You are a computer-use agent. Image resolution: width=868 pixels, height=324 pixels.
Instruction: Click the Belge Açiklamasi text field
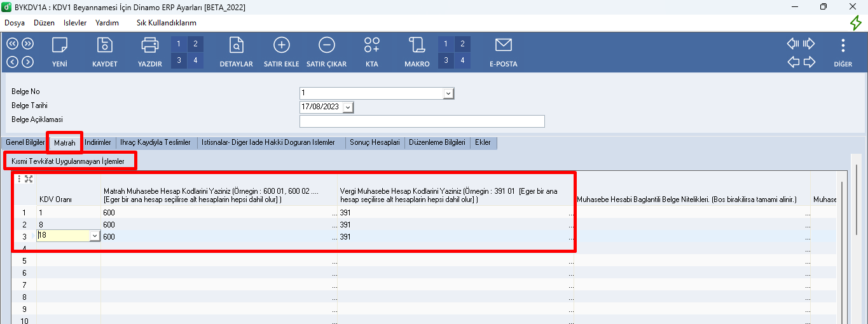tap(422, 121)
